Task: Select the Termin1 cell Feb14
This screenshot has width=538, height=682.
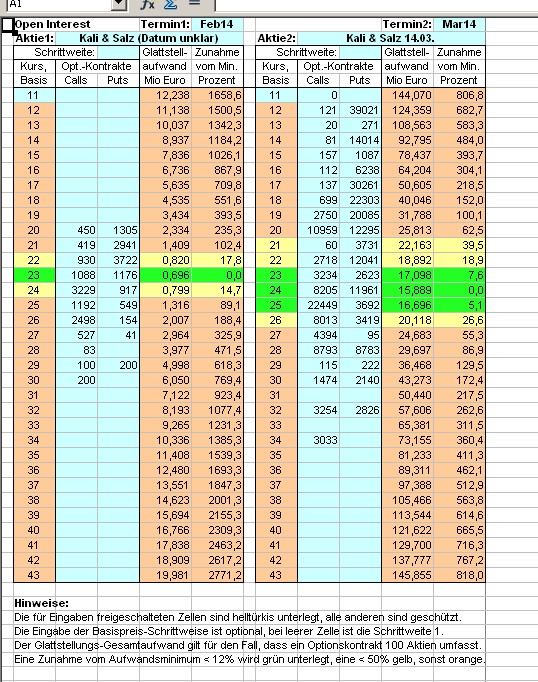Action: pyautogui.click(x=217, y=24)
